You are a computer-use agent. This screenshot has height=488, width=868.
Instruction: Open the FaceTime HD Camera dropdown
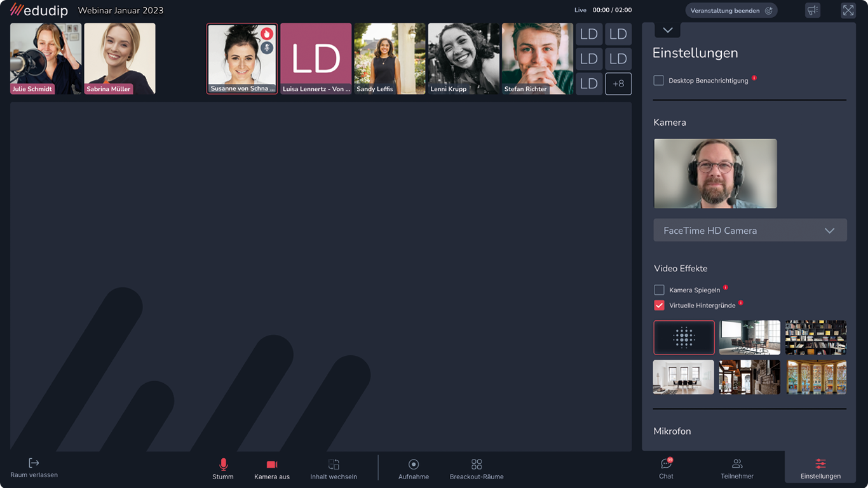pos(750,231)
